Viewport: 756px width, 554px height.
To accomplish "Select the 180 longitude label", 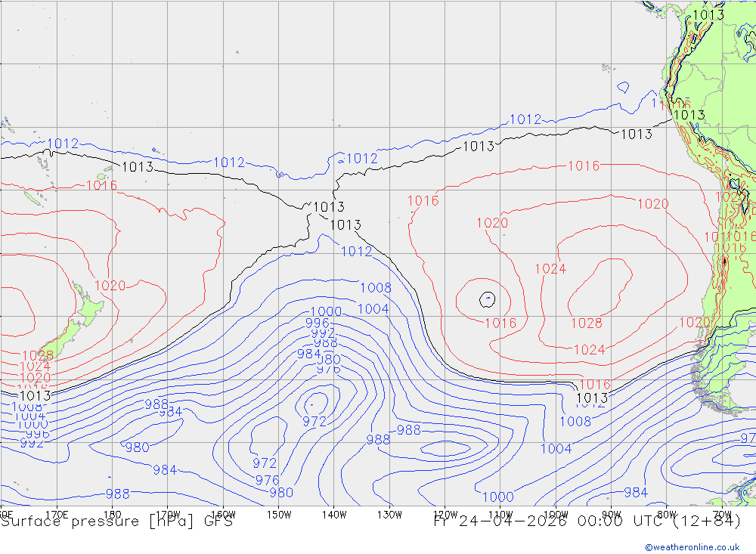I will coord(113,515).
